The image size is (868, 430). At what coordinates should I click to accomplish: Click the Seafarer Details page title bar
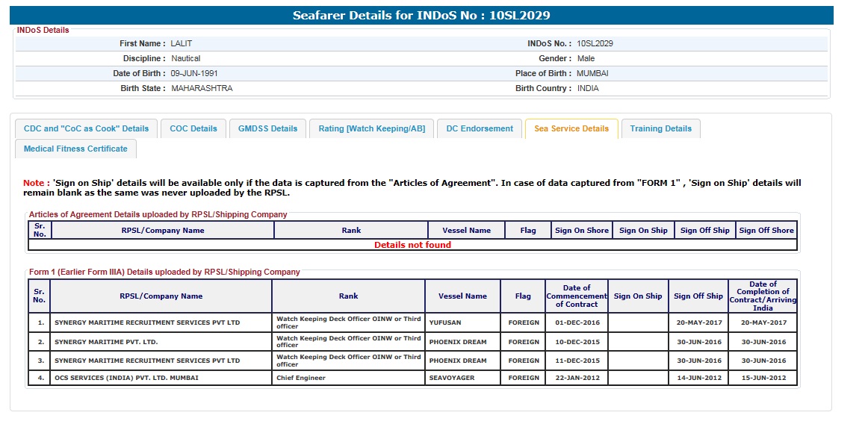pos(421,15)
